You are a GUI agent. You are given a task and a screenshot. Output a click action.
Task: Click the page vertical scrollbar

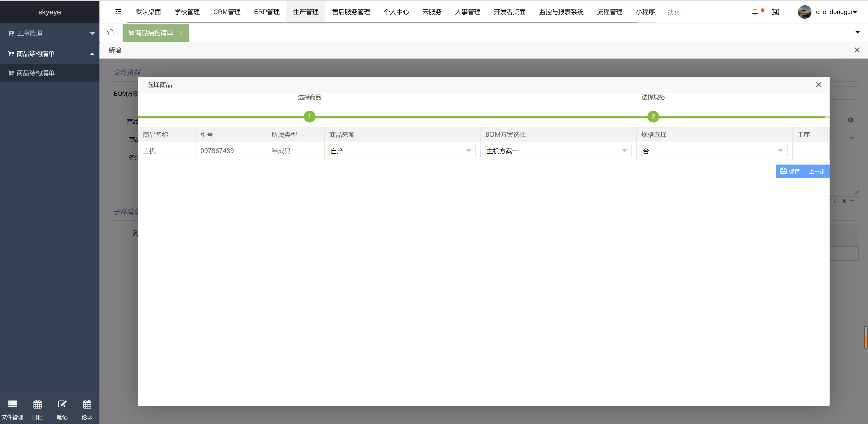(865, 337)
